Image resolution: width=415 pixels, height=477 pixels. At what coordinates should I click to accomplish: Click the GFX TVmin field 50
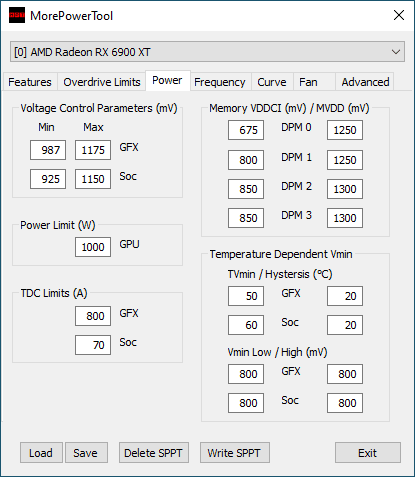pyautogui.click(x=246, y=296)
